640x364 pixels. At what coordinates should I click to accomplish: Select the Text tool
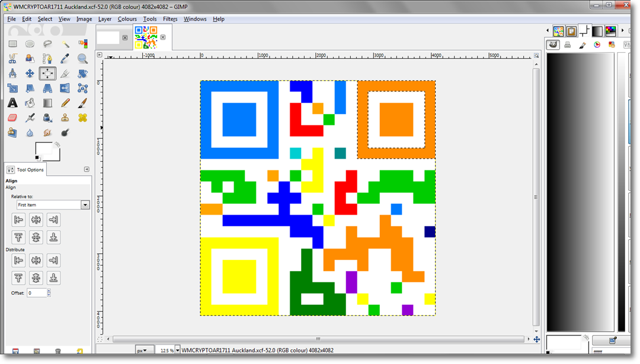pyautogui.click(x=12, y=103)
